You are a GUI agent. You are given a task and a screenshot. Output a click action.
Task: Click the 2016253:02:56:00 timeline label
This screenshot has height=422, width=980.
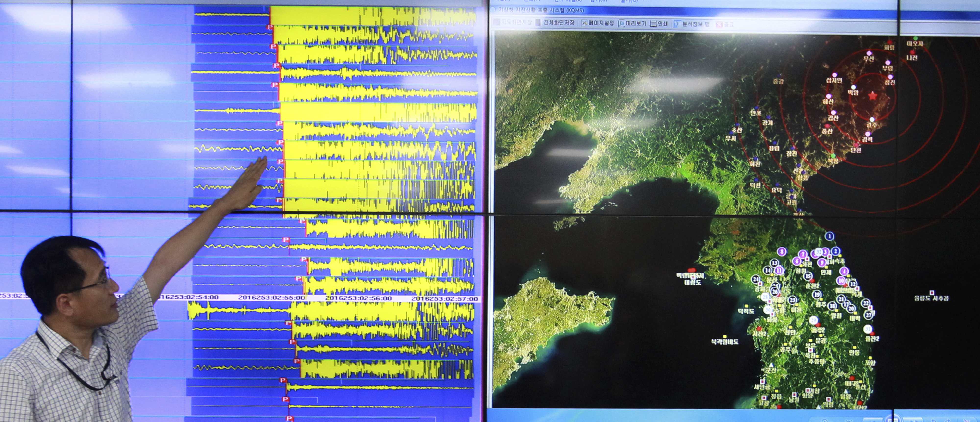coord(358,298)
